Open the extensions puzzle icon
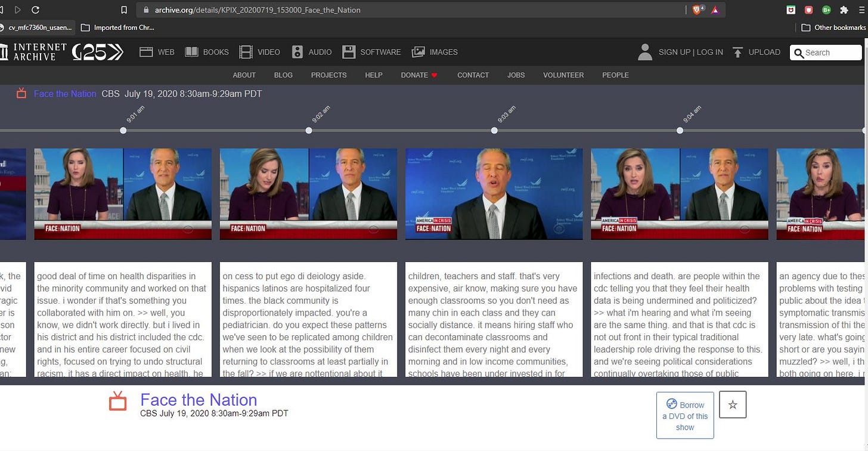 click(x=844, y=10)
